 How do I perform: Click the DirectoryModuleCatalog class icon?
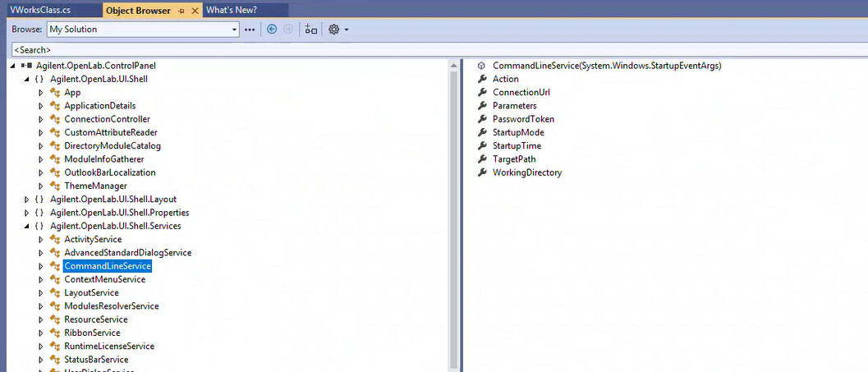(54, 145)
